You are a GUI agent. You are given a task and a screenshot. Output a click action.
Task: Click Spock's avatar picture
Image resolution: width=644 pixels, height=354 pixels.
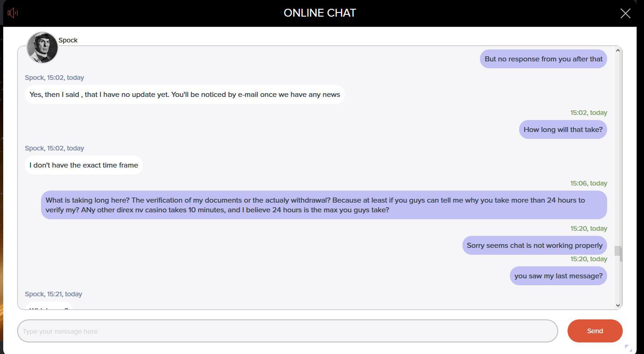click(42, 47)
